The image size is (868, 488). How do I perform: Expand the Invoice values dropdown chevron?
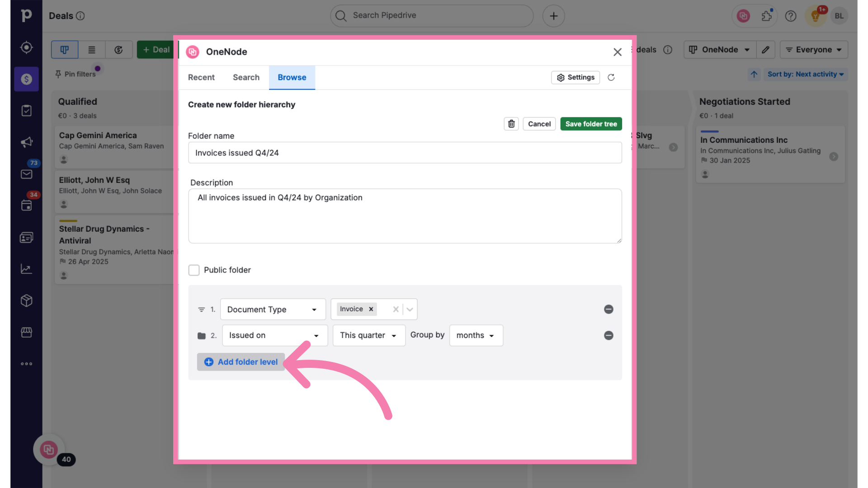click(x=410, y=310)
